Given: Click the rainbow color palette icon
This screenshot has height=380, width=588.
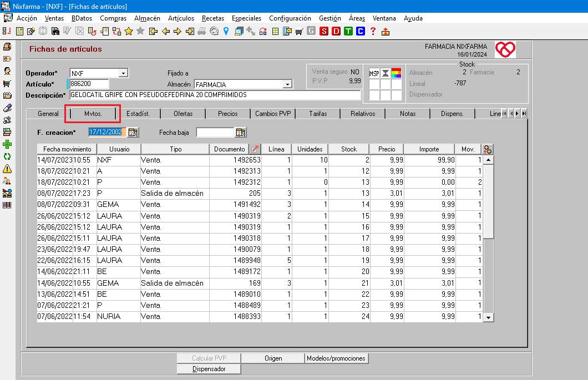Looking at the screenshot, I should point(397,73).
